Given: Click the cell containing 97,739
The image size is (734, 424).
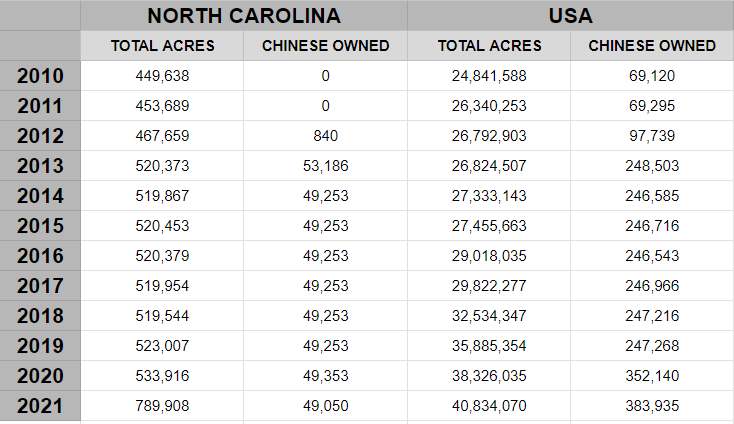Looking at the screenshot, I should [x=652, y=136].
